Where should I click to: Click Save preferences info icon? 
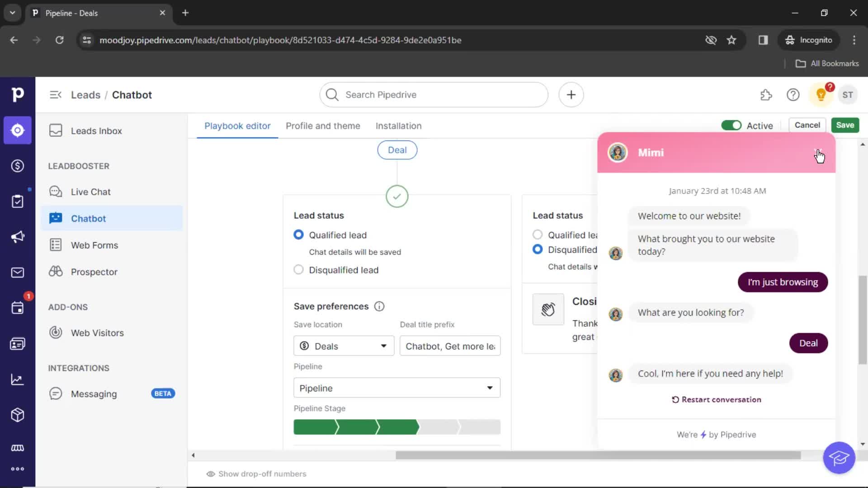tap(379, 306)
